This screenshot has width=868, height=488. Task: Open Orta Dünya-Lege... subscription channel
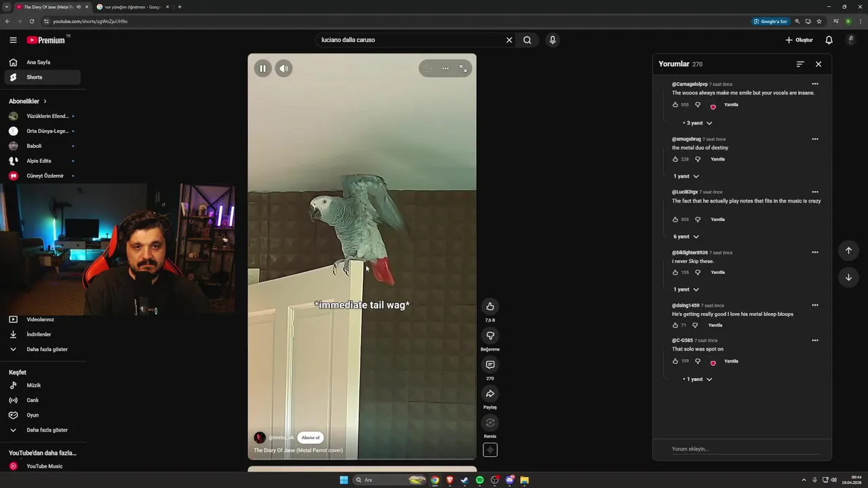tap(42, 131)
